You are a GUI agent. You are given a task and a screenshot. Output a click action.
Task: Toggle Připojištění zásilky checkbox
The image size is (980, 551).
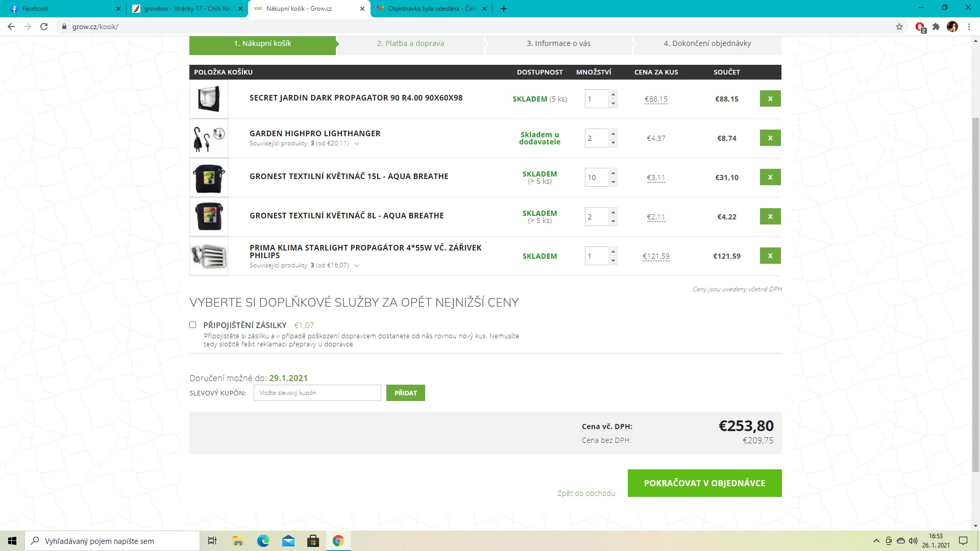pyautogui.click(x=193, y=325)
